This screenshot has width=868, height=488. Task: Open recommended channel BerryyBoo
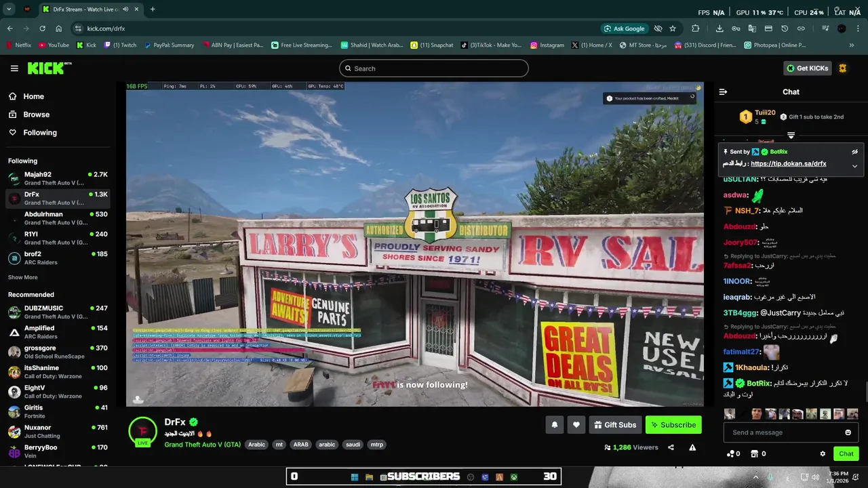(x=57, y=451)
